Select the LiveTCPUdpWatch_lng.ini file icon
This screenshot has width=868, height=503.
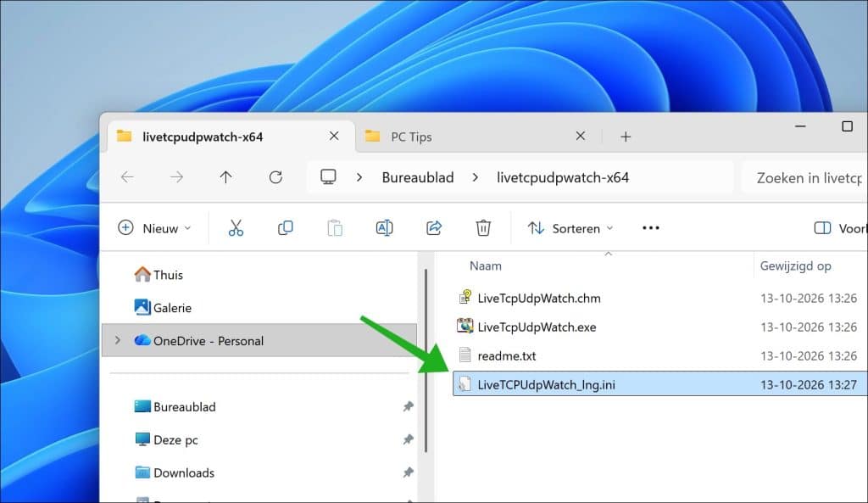coord(465,384)
